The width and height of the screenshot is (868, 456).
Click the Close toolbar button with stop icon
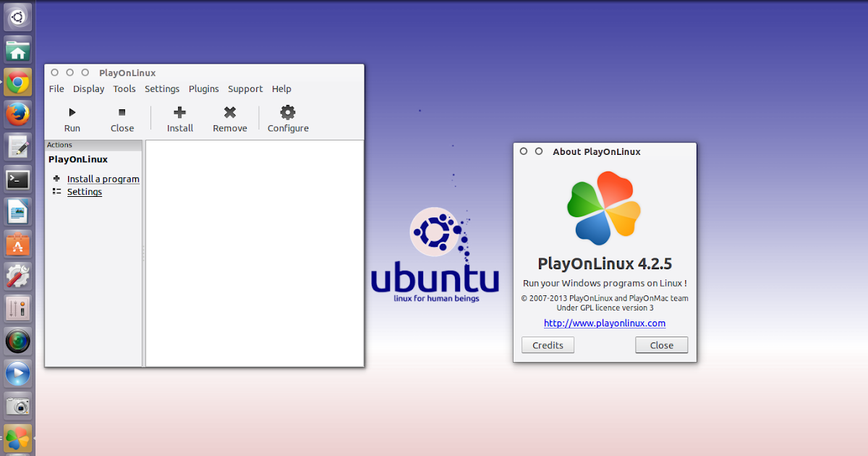[122, 119]
